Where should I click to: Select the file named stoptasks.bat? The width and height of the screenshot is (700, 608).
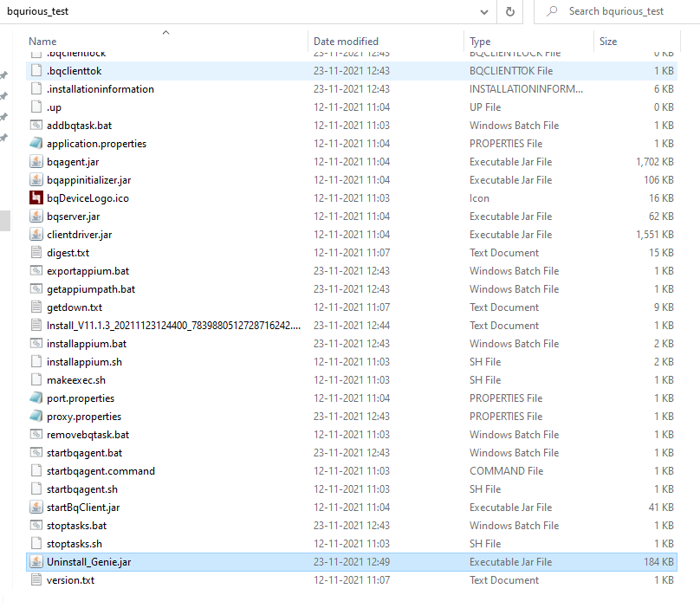tap(77, 526)
